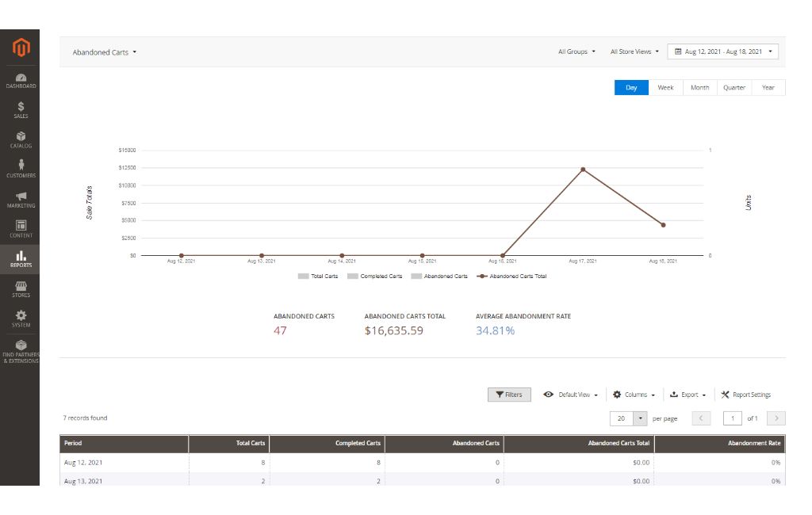The width and height of the screenshot is (812, 515).
Task: Open Report Settings
Action: click(745, 395)
